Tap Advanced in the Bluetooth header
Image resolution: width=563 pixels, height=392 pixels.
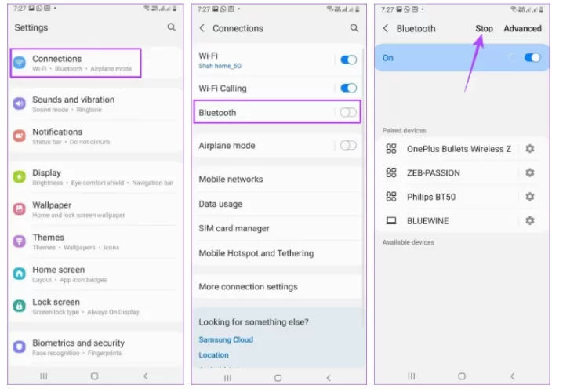(x=522, y=28)
